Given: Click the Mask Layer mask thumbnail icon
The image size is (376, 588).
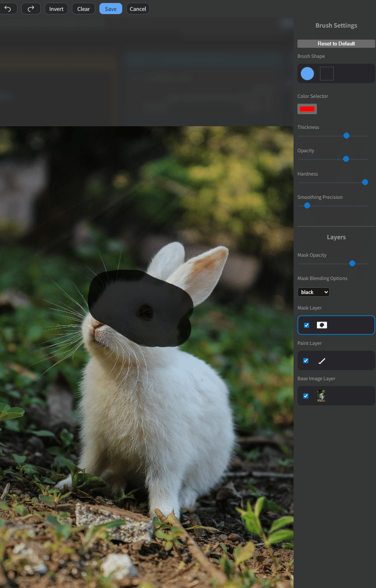Looking at the screenshot, I should tap(322, 325).
